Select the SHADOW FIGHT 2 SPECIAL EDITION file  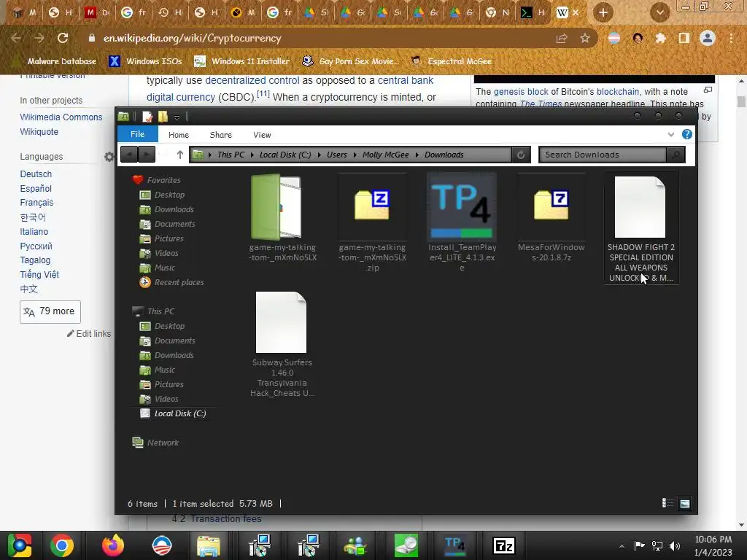tap(640, 228)
